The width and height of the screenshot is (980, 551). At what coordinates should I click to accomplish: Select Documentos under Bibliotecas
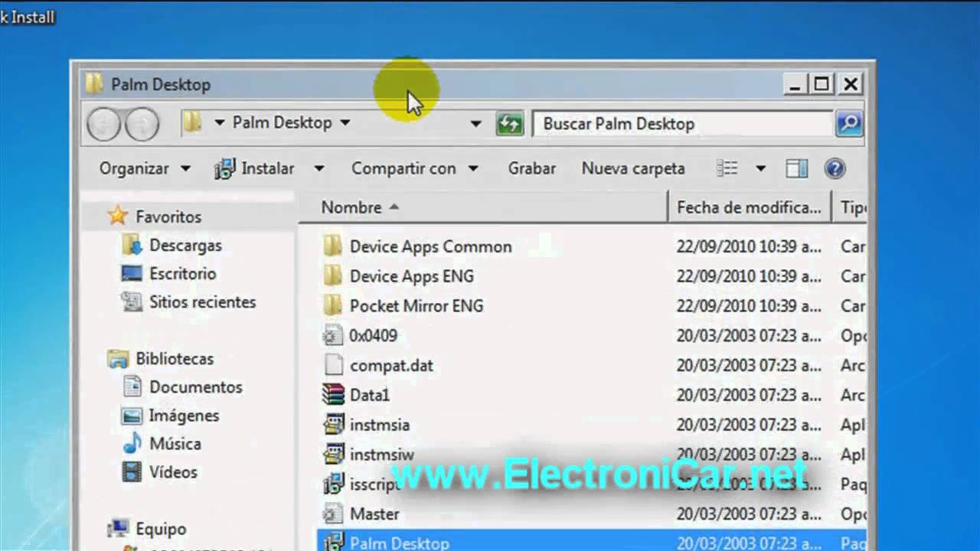pyautogui.click(x=196, y=386)
